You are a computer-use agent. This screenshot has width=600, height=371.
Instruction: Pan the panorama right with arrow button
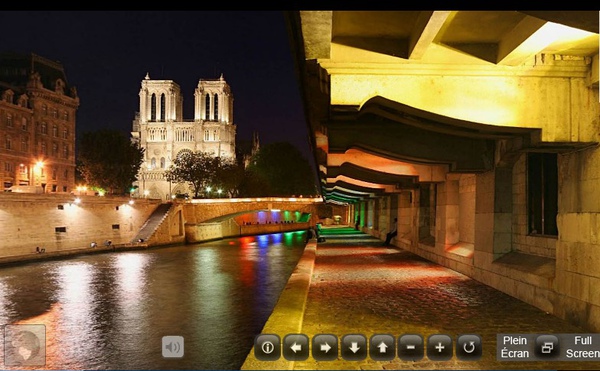(325, 347)
